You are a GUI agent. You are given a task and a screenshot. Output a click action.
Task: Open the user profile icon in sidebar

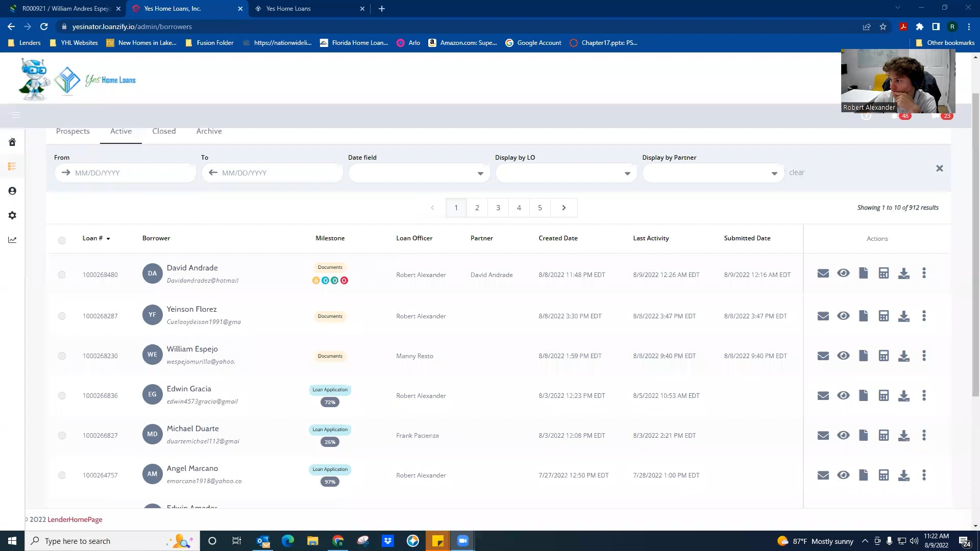click(x=12, y=191)
